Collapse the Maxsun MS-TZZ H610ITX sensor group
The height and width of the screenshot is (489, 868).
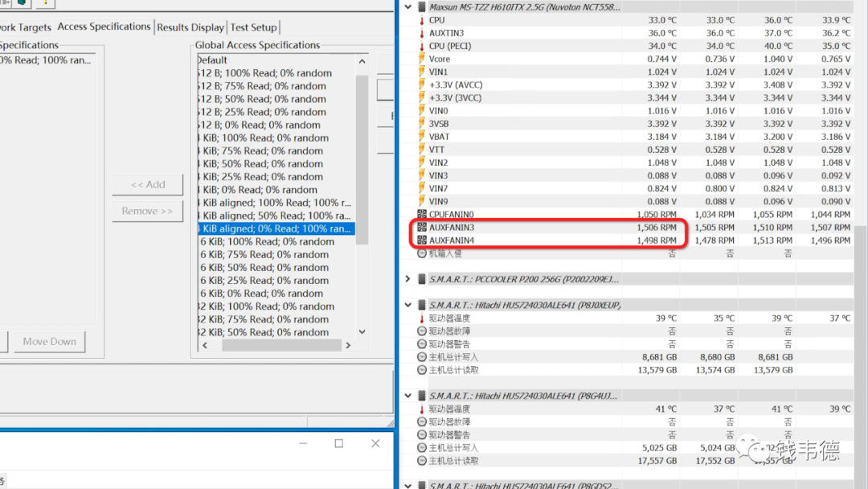pyautogui.click(x=408, y=7)
